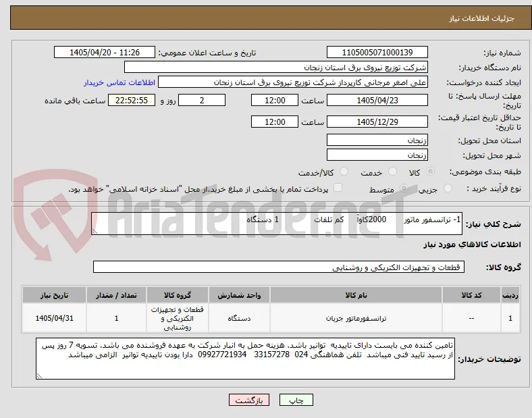Click the price validity time 12:00 field
Image resolution: width=532 pixels, height=418 pixels.
point(275,122)
